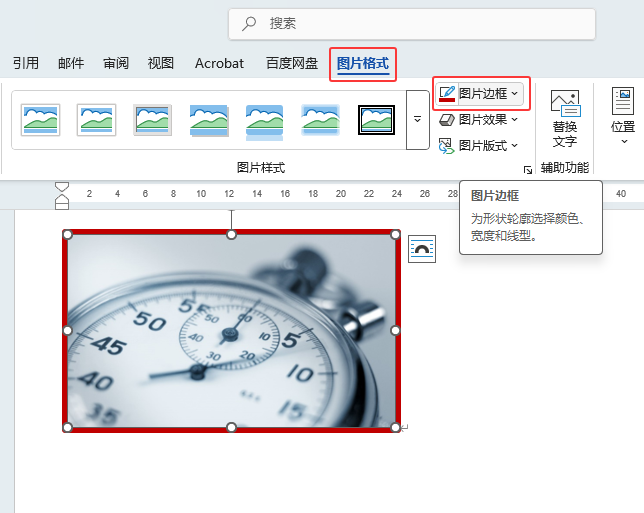Click the left-middle resize handle of the picture
This screenshot has width=644, height=513.
click(67, 331)
